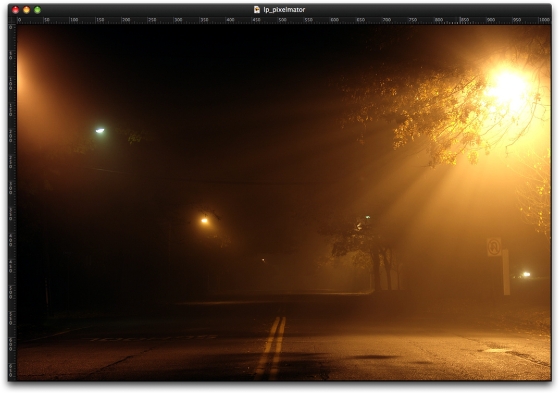Click the ruler origin corner box
The width and height of the screenshot is (560, 394).
12,20
